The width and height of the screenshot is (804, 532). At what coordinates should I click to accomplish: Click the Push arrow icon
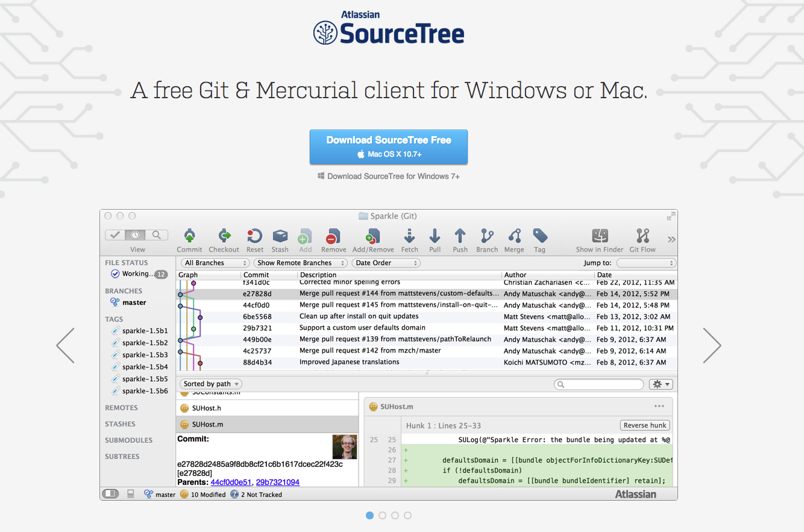point(460,236)
